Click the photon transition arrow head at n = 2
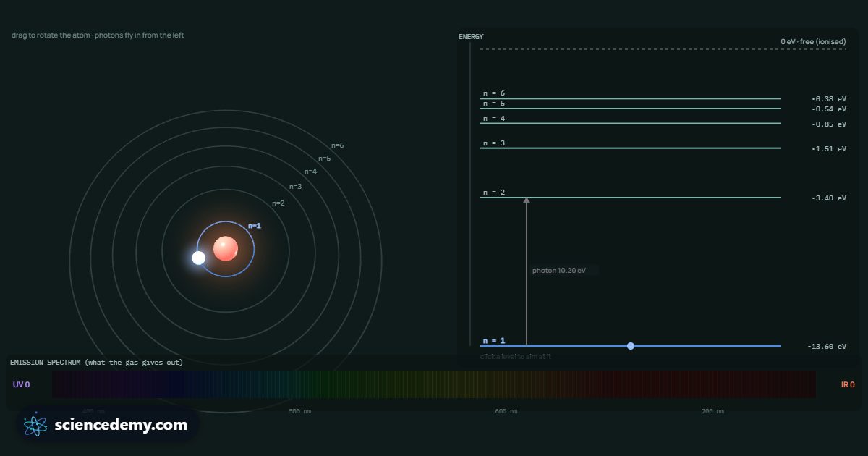The width and height of the screenshot is (868, 456). [527, 200]
